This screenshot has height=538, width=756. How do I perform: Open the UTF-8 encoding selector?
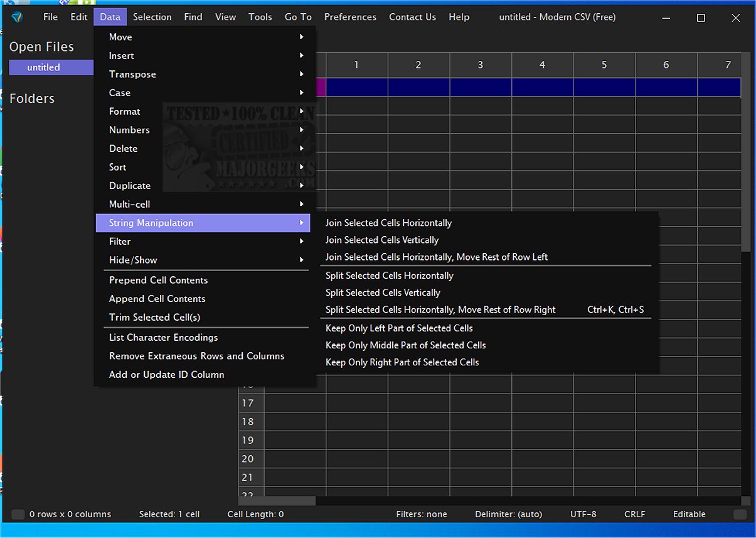pos(583,514)
